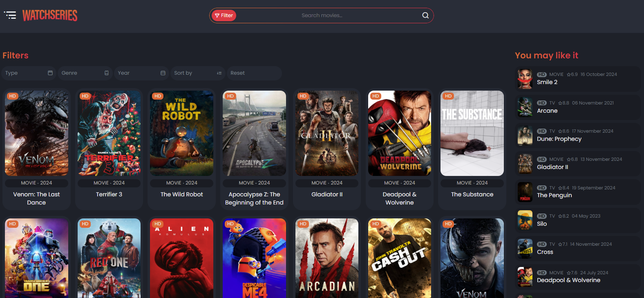This screenshot has width=644, height=298.
Task: Click the Venom: The Last Dance title
Action: click(x=36, y=198)
